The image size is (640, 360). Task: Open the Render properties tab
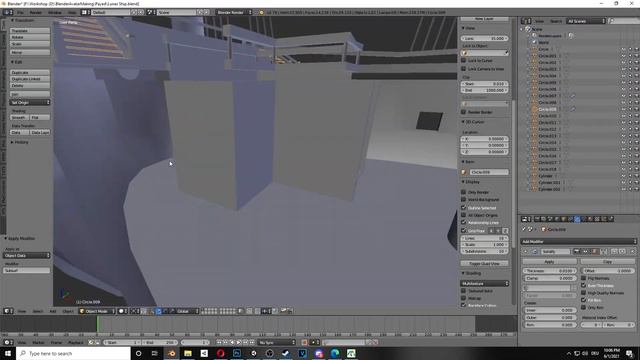point(537,219)
